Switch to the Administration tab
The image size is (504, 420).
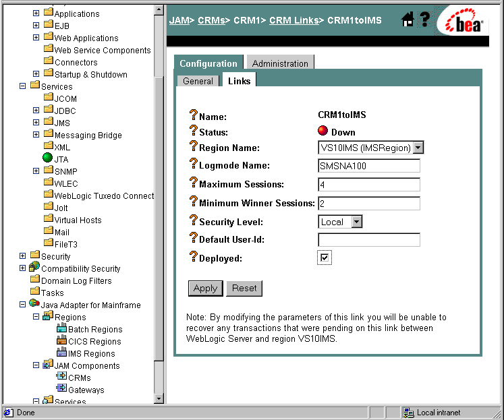(280, 63)
